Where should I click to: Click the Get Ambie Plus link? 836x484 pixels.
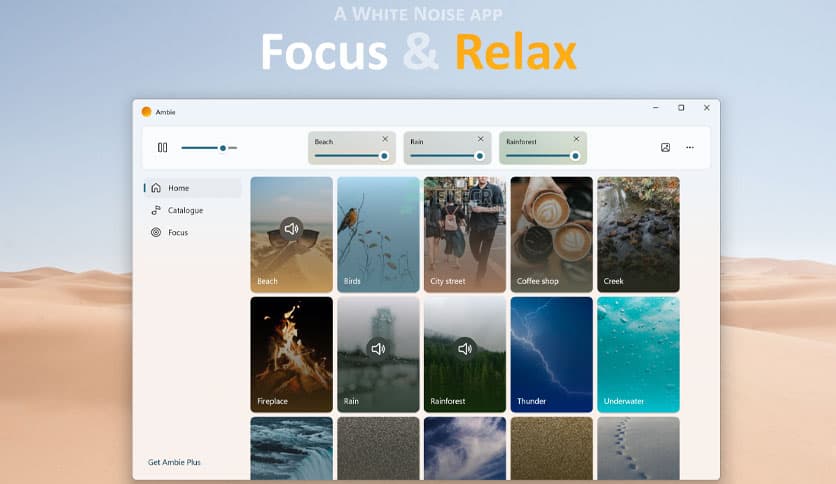(x=174, y=462)
